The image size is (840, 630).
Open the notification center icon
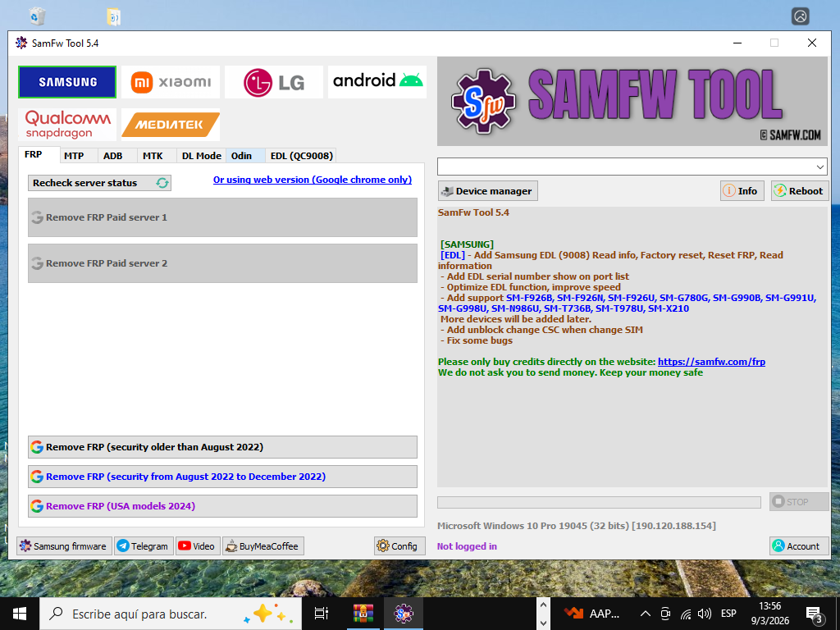coord(814,614)
